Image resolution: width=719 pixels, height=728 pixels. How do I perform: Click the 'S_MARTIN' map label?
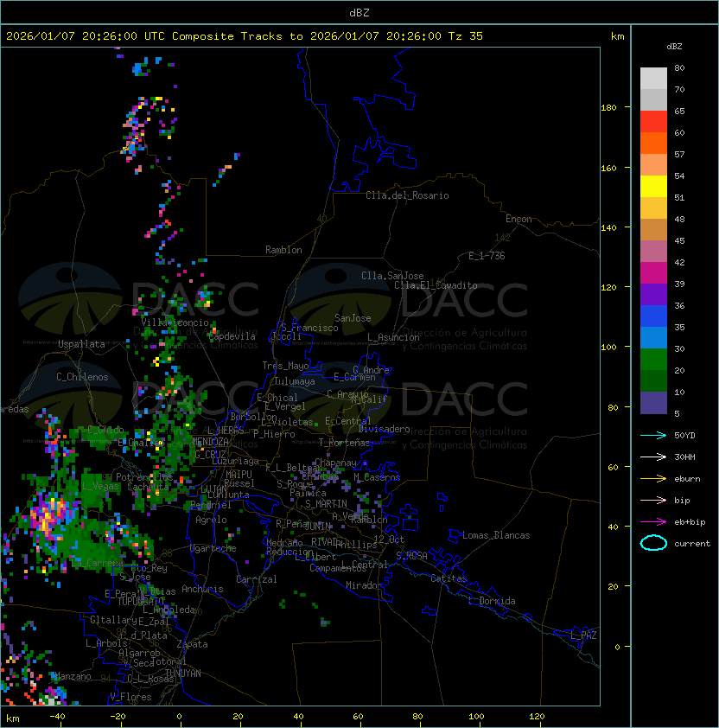coord(326,504)
